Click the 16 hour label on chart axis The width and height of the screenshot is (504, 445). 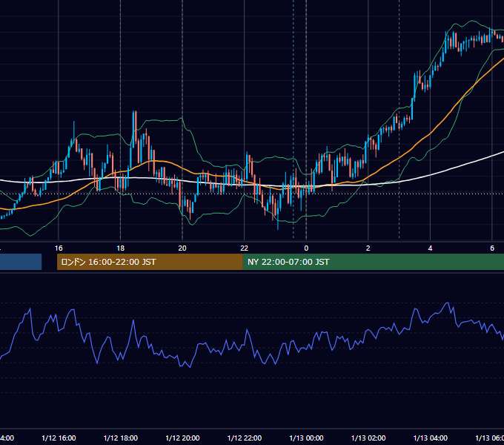[59, 248]
